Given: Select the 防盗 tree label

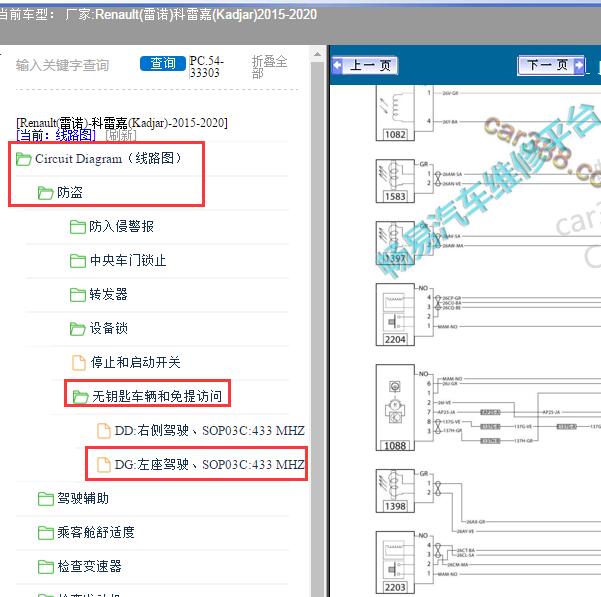Looking at the screenshot, I should click(x=70, y=192).
